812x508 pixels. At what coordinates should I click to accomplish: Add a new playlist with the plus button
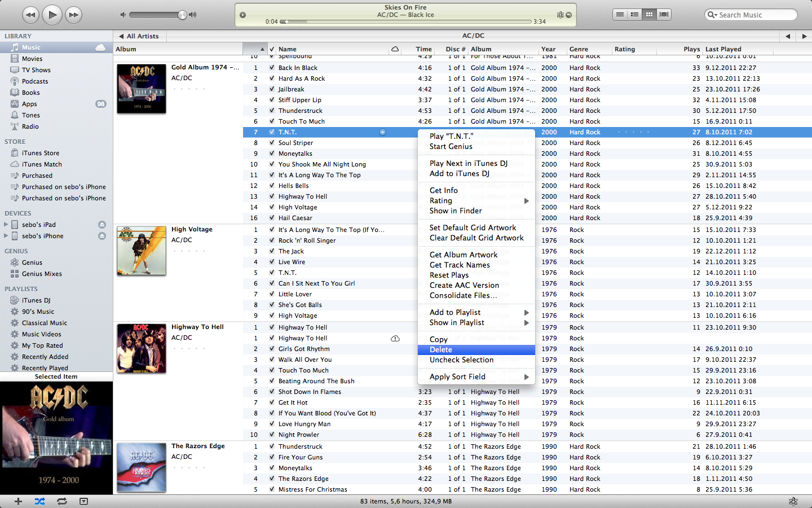18,501
